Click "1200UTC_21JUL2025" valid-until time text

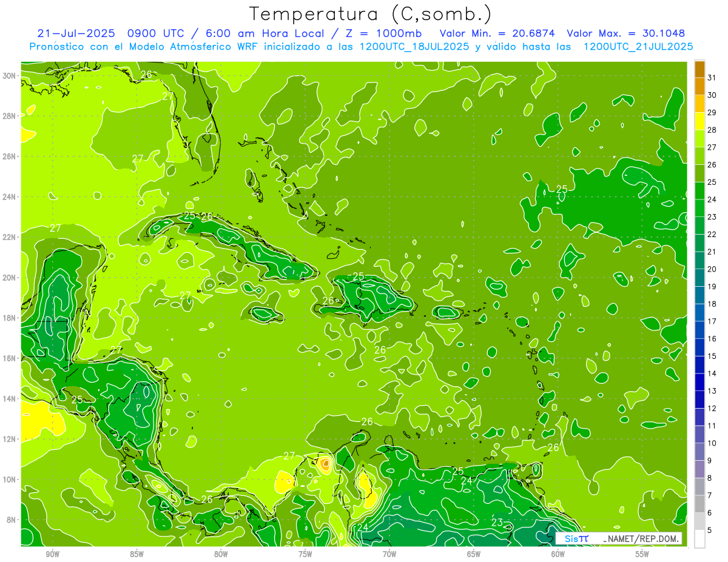click(x=638, y=47)
